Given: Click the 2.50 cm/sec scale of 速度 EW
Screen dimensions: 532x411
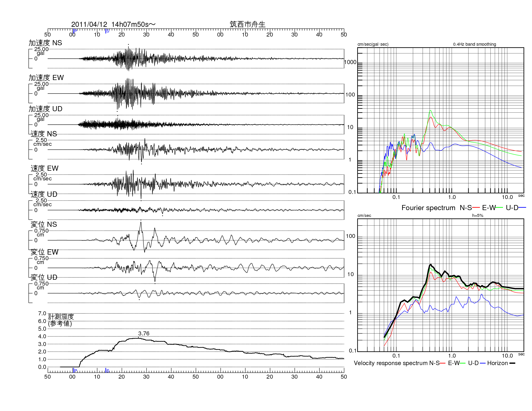Looking at the screenshot, I should 43,176.
